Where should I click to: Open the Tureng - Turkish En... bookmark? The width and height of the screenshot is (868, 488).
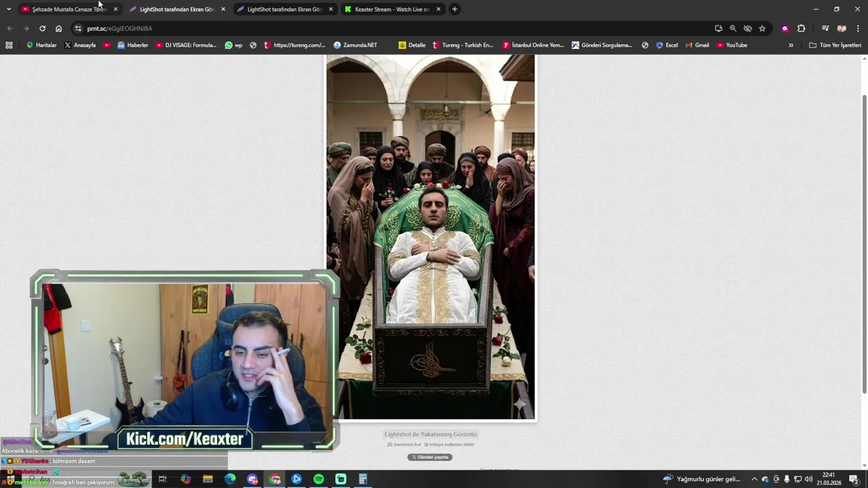point(462,45)
